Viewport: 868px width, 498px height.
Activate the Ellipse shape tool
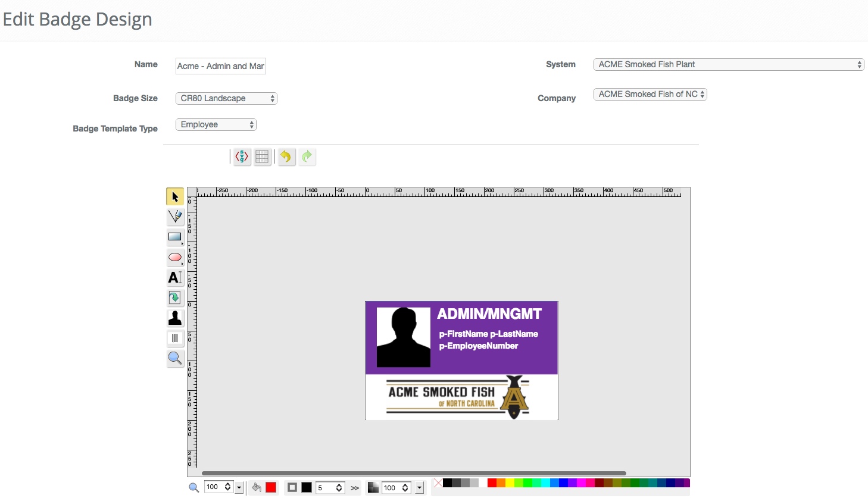tap(175, 258)
